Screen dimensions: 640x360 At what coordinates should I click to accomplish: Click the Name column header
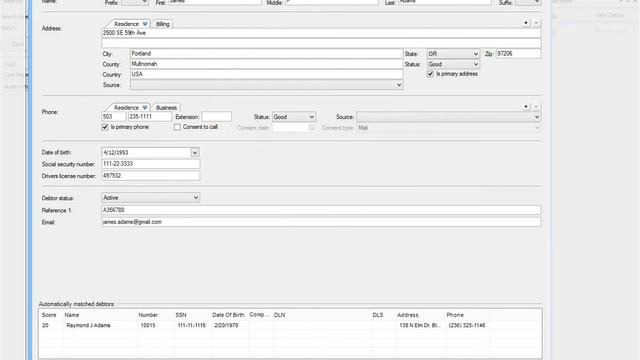[x=72, y=315]
